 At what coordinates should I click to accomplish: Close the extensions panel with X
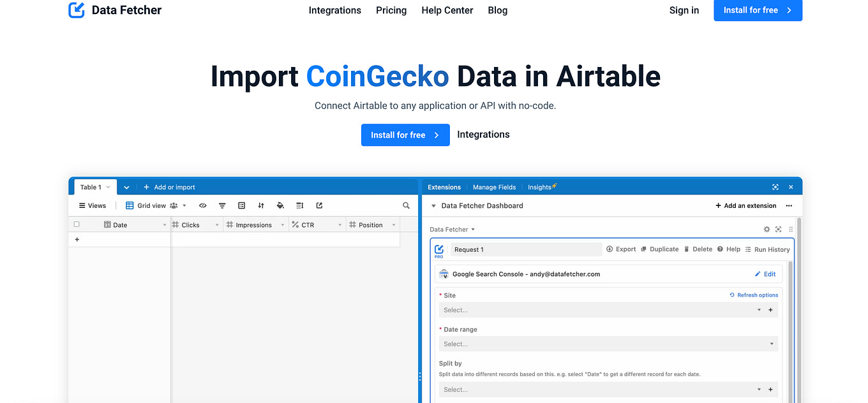pos(791,187)
